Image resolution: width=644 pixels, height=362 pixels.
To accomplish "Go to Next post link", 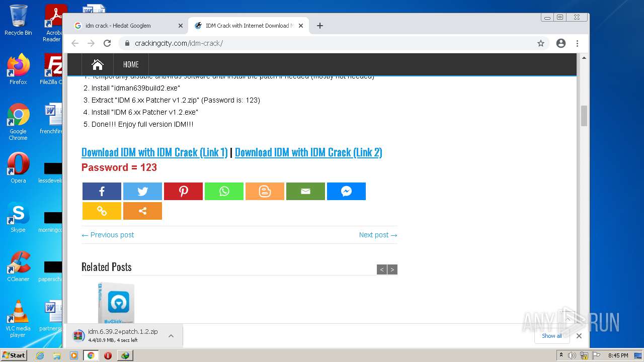I will click(x=378, y=235).
